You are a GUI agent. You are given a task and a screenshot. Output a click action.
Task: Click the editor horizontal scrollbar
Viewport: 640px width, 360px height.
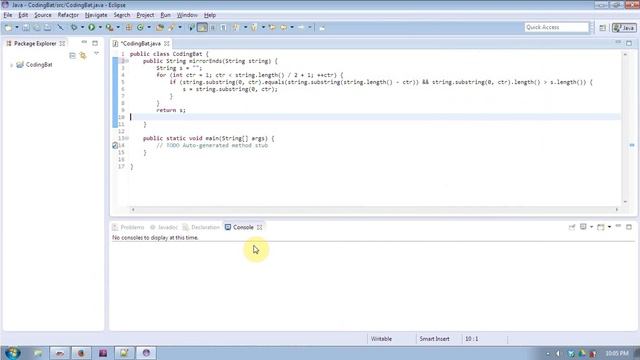click(375, 209)
